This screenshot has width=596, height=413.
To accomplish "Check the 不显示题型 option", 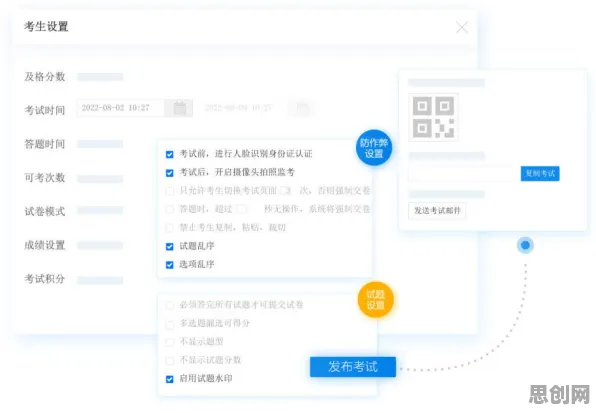I will pyautogui.click(x=170, y=342).
